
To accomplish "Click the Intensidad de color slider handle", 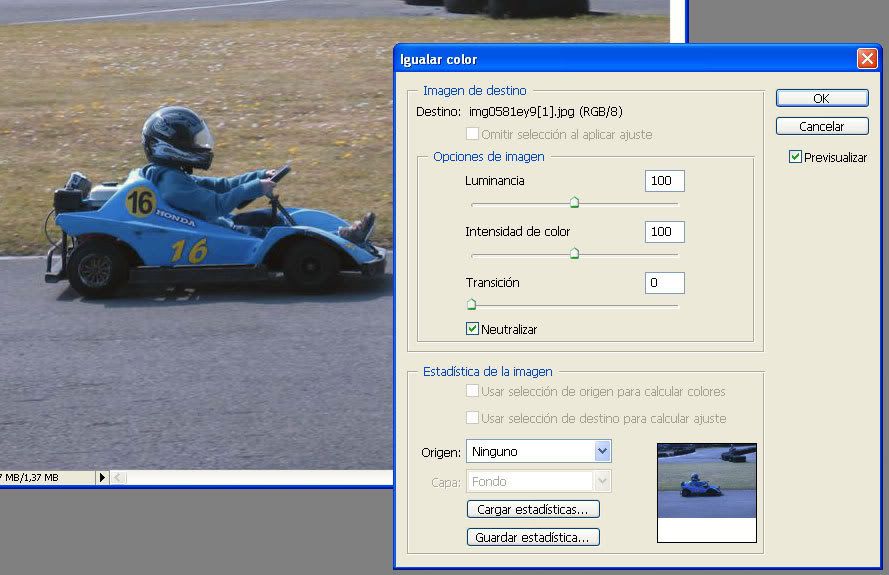I will click(574, 253).
